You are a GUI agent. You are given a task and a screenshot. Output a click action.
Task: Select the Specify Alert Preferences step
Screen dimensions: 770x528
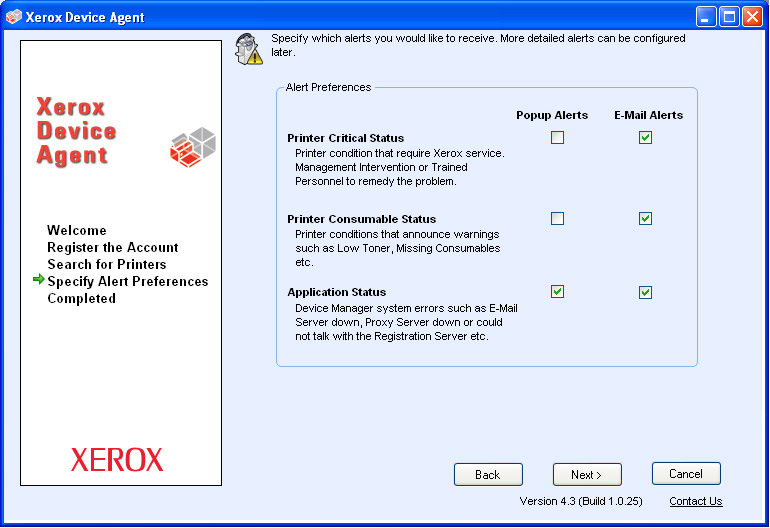[128, 281]
